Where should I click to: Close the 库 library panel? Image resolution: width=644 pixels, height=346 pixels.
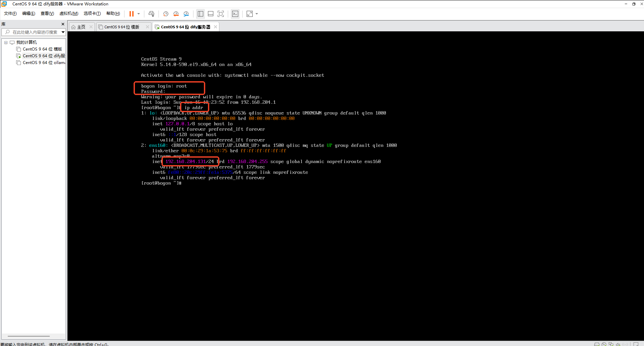63,24
